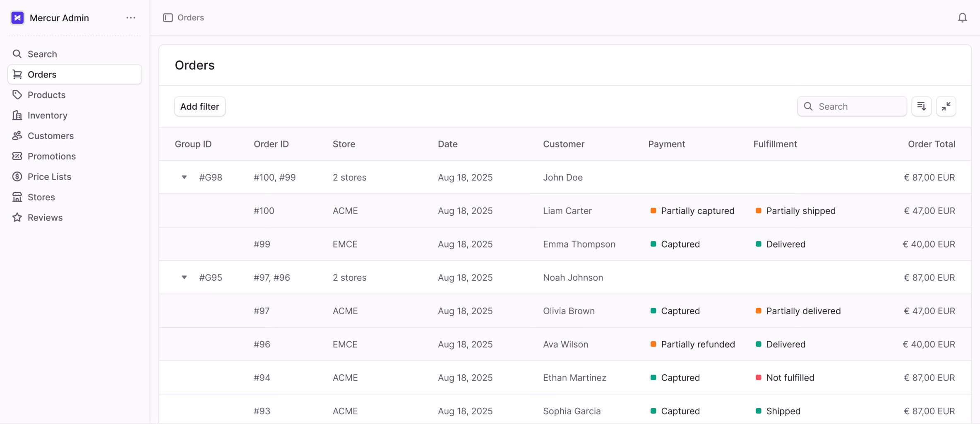Viewport: 980px width, 424px height.
Task: Click the collapse all groups icon
Action: [x=946, y=106]
